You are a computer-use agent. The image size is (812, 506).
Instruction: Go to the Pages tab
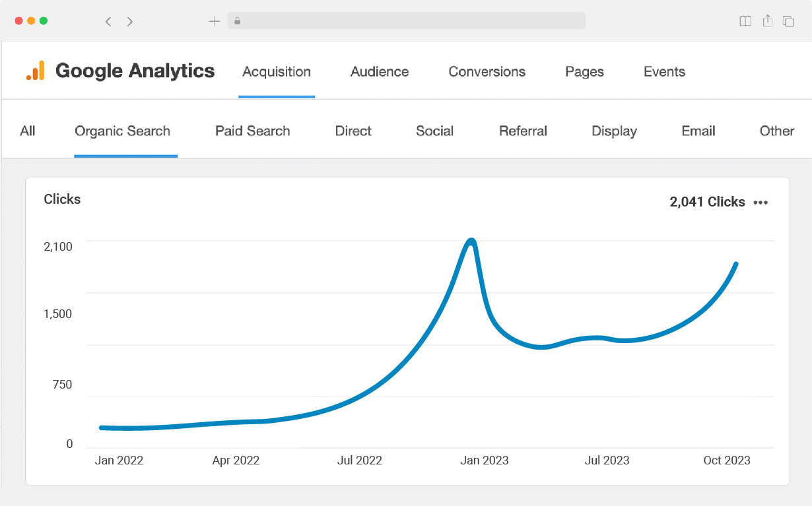click(584, 72)
